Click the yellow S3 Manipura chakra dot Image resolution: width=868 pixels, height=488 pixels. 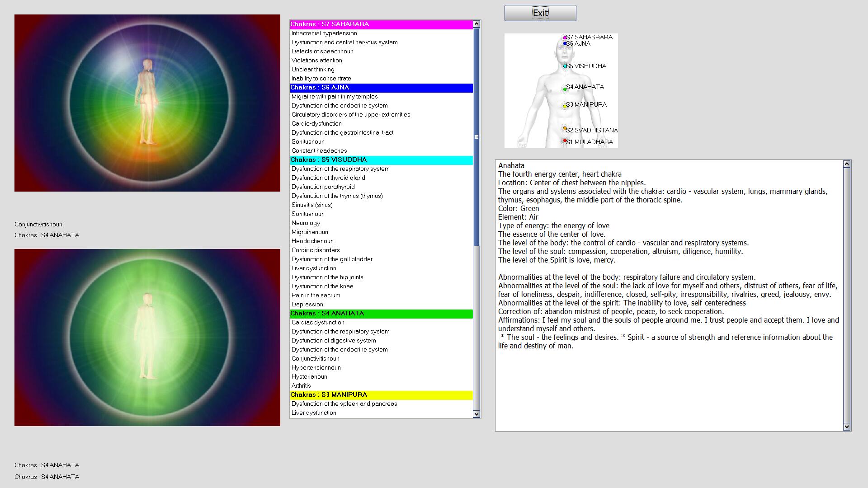[565, 106]
